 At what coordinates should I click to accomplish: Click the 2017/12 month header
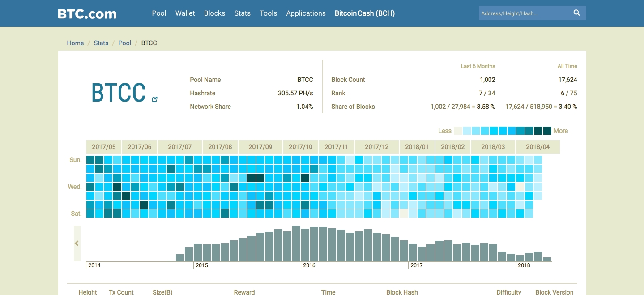click(x=377, y=147)
